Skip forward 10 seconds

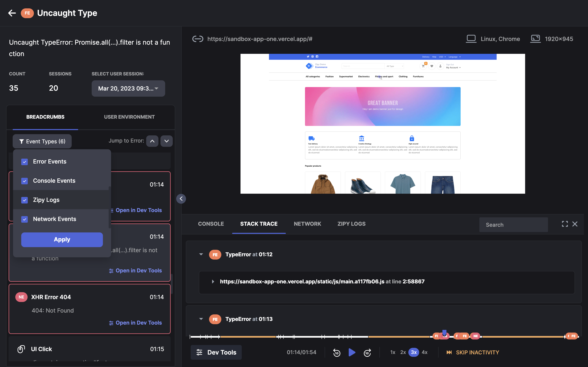pos(367,353)
